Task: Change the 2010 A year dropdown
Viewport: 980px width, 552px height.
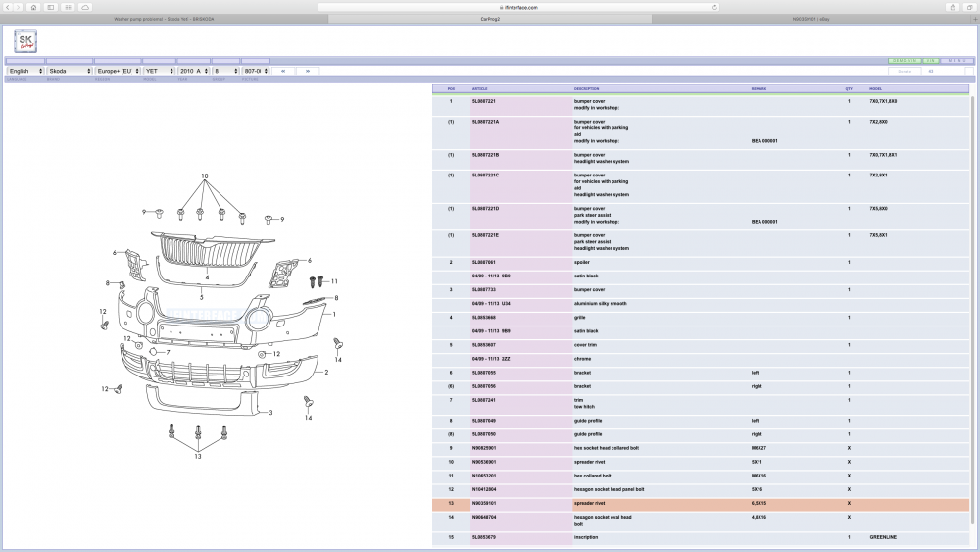Action: point(194,71)
